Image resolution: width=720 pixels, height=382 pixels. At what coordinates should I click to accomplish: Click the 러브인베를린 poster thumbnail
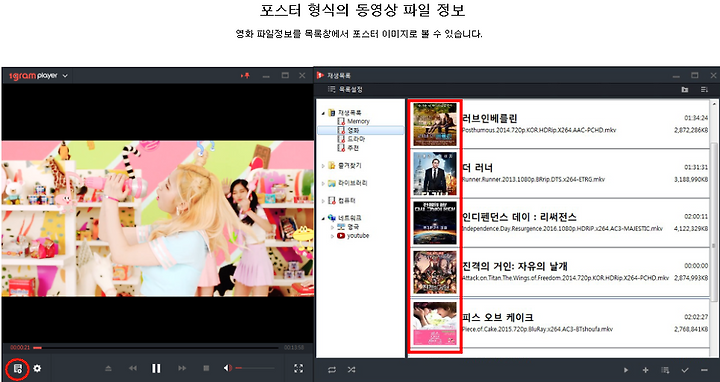tap(434, 124)
